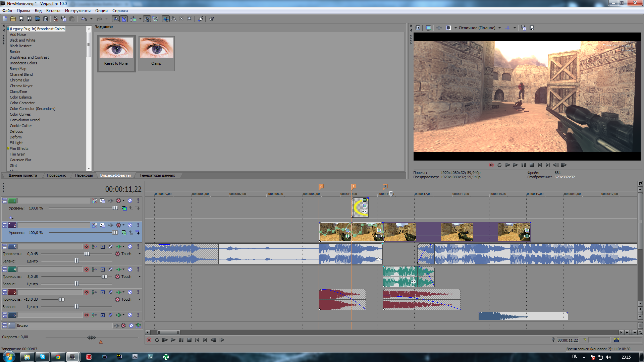The width and height of the screenshot is (644, 362).
Task: Create a new project from the toolbar
Action: pos(5,19)
